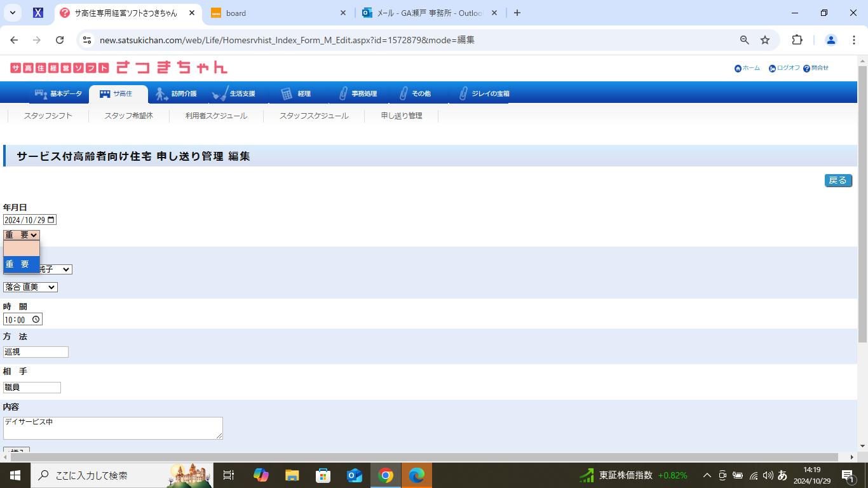The image size is (868, 488).
Task: Open Outlook from the Windows taskbar
Action: click(355, 475)
